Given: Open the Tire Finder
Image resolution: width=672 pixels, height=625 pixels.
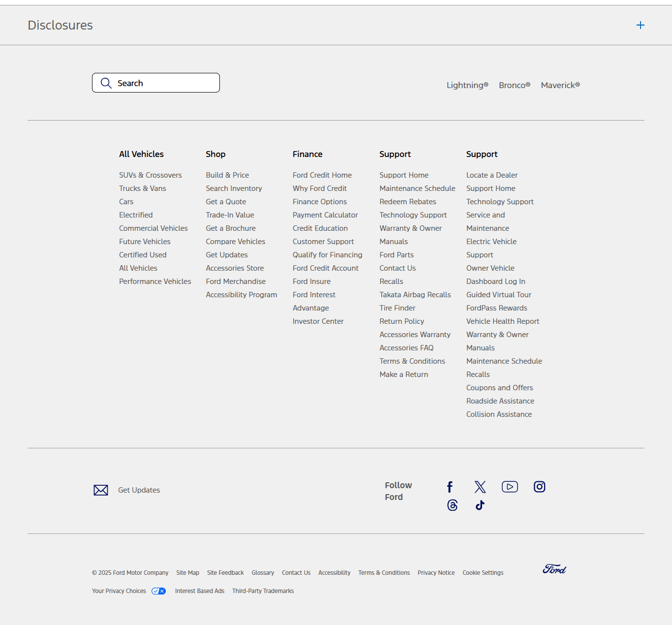Looking at the screenshot, I should coord(397,308).
